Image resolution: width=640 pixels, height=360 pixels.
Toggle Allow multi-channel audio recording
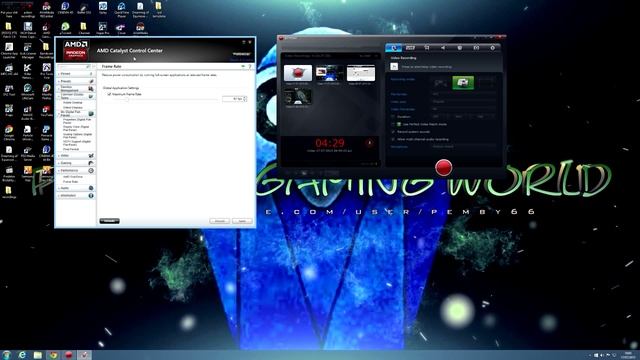click(x=393, y=139)
